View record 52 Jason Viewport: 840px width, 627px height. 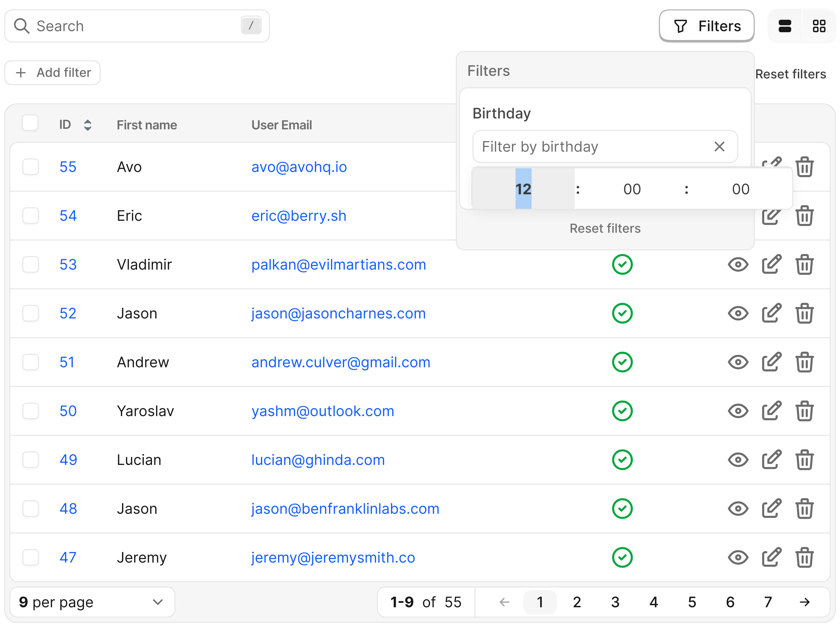[x=738, y=313]
